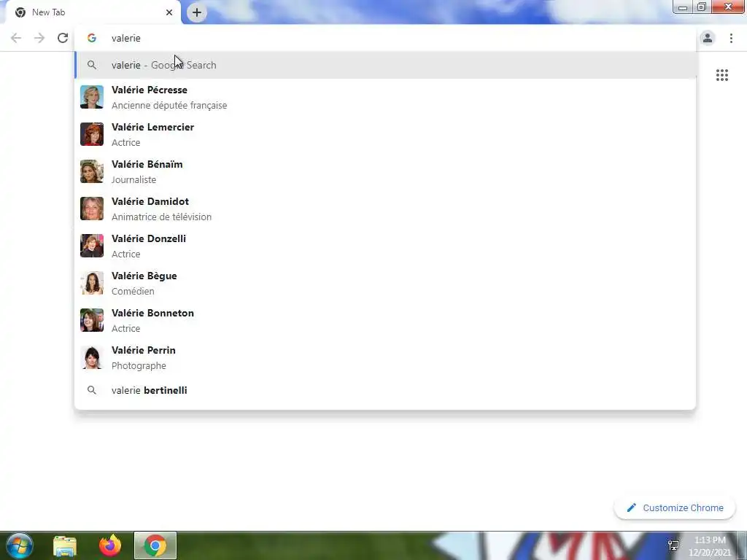Viewport: 747px width, 560px height.
Task: Close the New Tab tab
Action: pos(169,12)
